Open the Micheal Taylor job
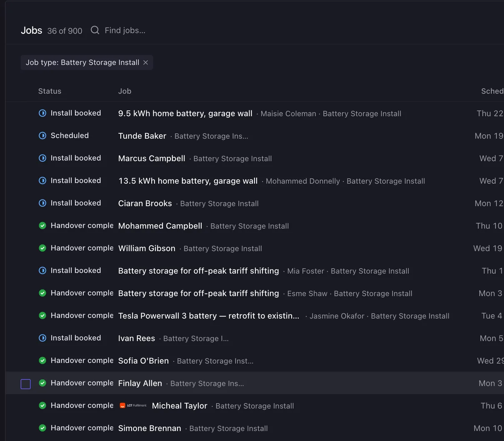Viewport: 504px width, 441px height. click(180, 406)
